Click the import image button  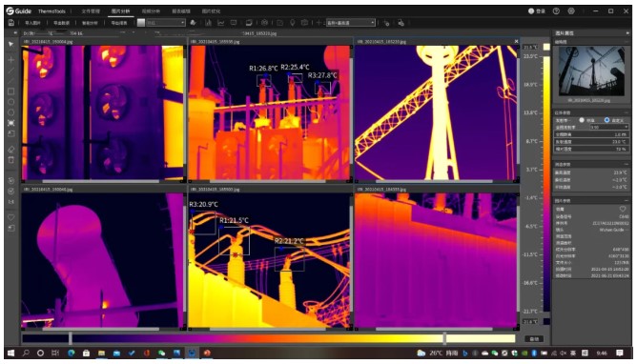tap(33, 23)
